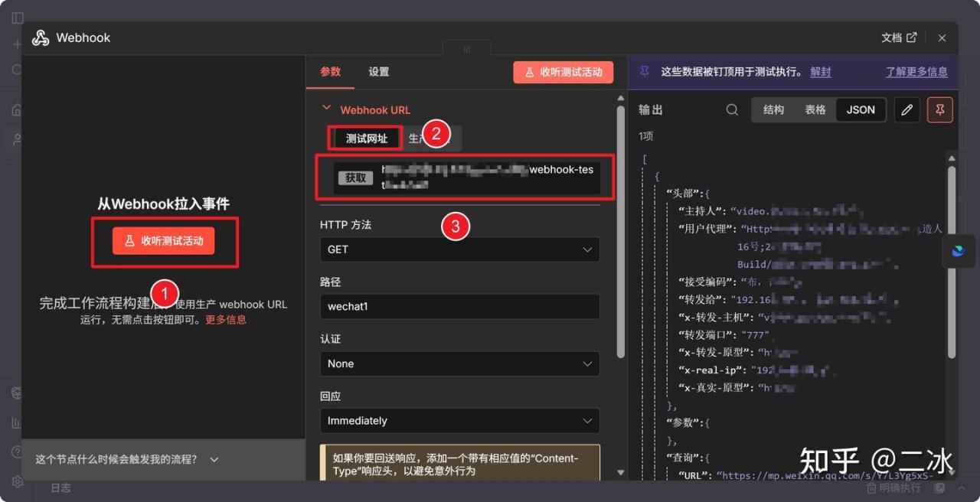Click the Webhook node logo icon
This screenshot has height=502, width=980.
[x=41, y=37]
